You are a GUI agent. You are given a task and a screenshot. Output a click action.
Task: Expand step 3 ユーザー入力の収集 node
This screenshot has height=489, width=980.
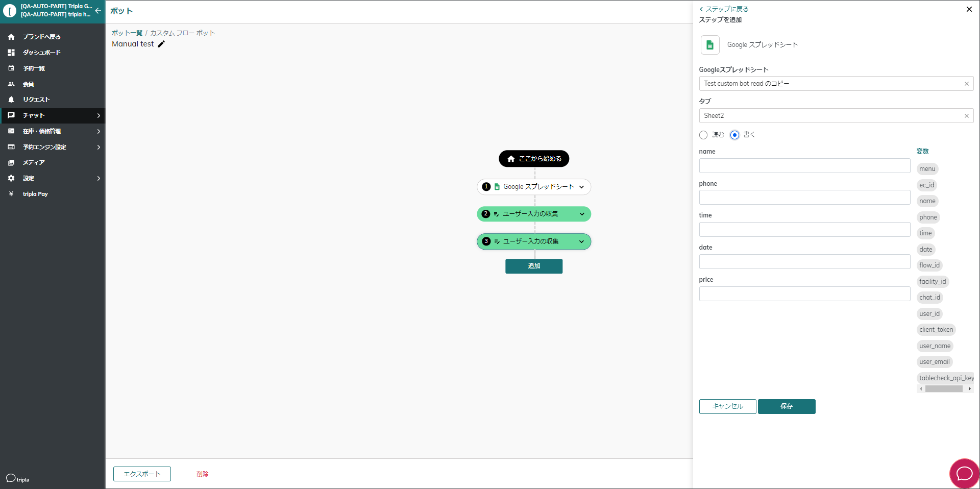coord(581,241)
